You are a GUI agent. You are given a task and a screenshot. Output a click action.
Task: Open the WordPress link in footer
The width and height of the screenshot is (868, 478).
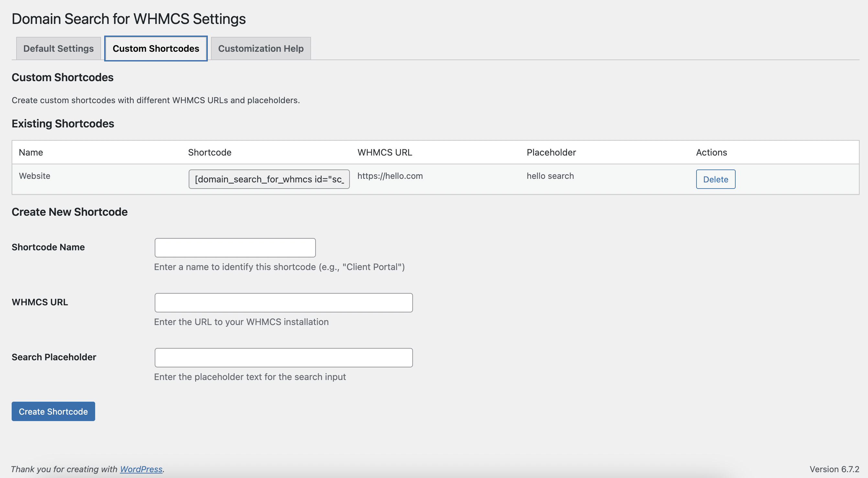pos(141,469)
